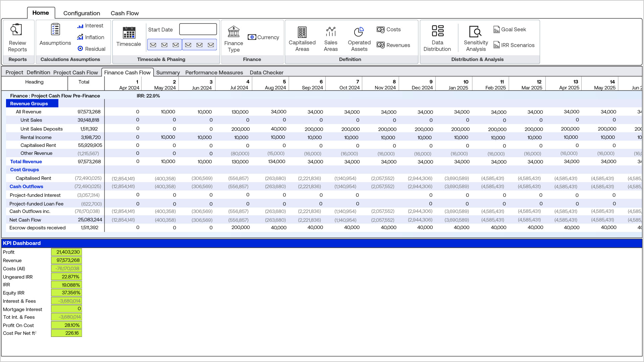Viewport: 644px width, 362px height.
Task: Open the Assumptions checklist icon
Action: pyautogui.click(x=55, y=29)
